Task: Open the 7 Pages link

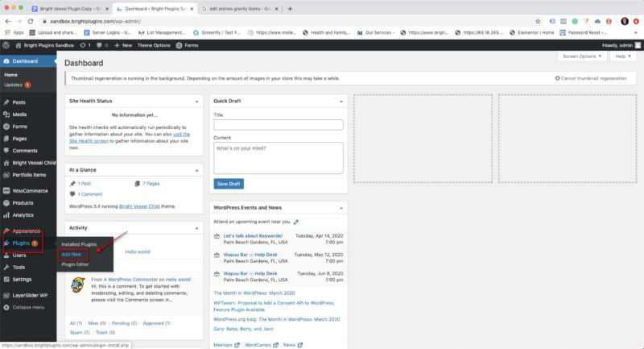Action: point(151,184)
